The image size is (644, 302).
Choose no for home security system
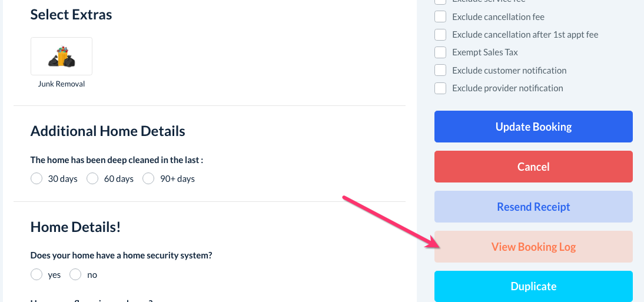tap(75, 274)
